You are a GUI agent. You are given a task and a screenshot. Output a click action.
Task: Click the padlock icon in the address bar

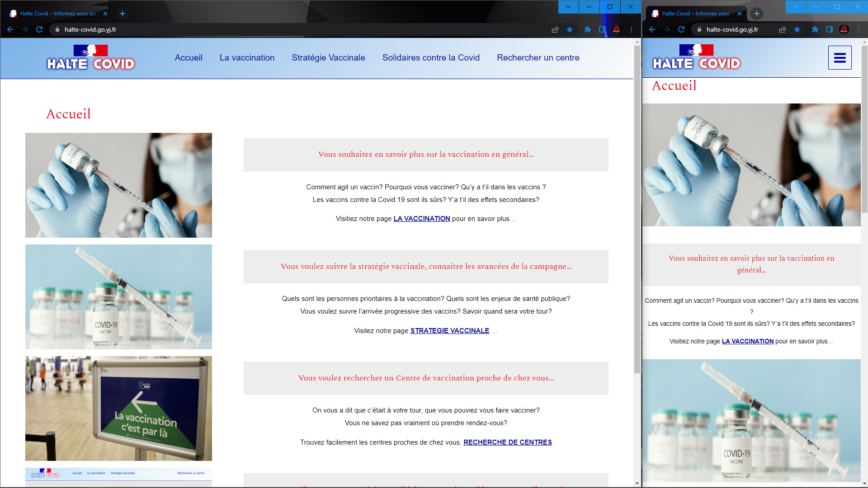tap(57, 29)
